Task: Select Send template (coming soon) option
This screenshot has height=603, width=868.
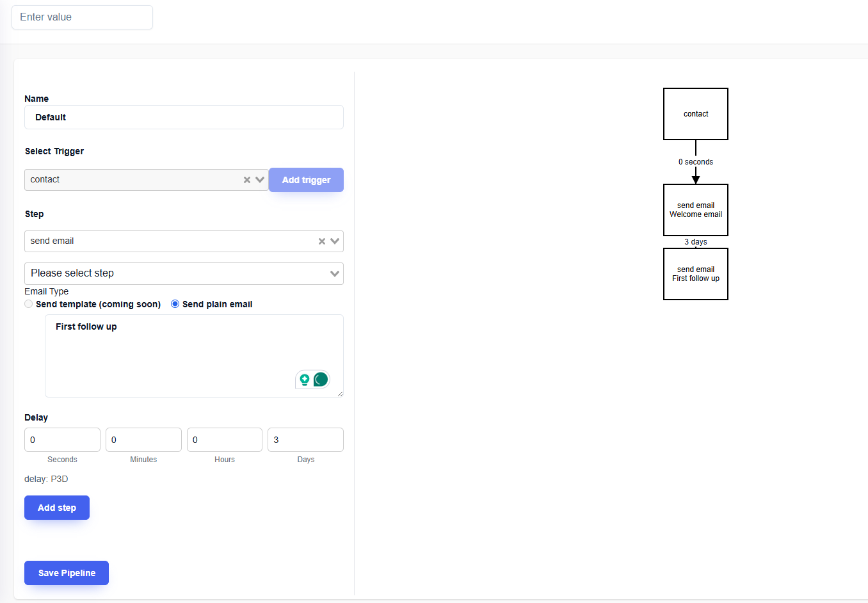Action: [x=29, y=304]
